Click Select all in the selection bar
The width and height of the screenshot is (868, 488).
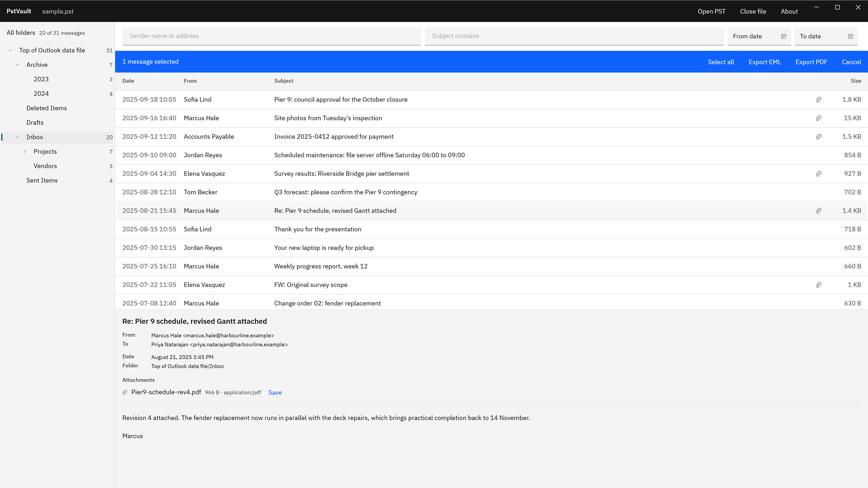click(721, 62)
